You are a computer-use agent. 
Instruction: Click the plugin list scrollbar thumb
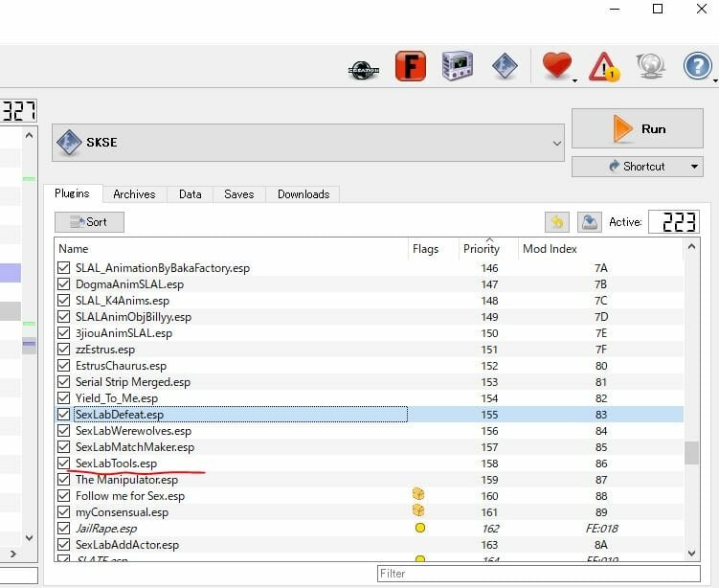691,453
